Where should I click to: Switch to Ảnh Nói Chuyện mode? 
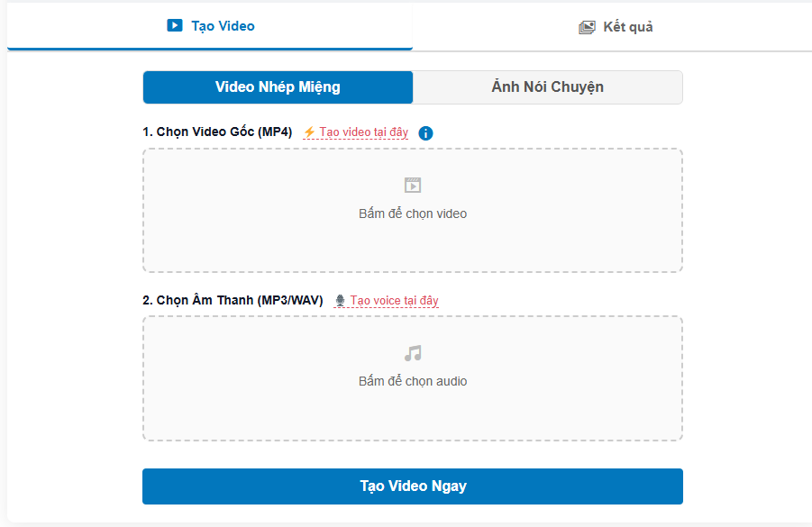click(547, 87)
